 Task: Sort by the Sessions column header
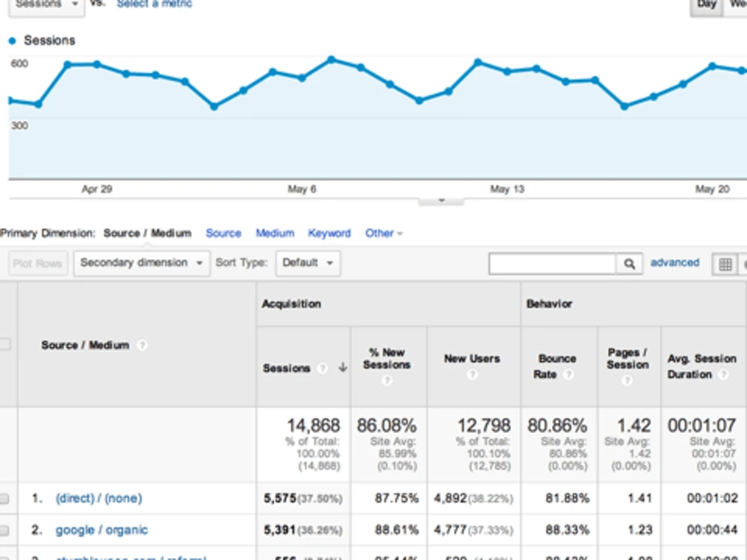[x=286, y=368]
